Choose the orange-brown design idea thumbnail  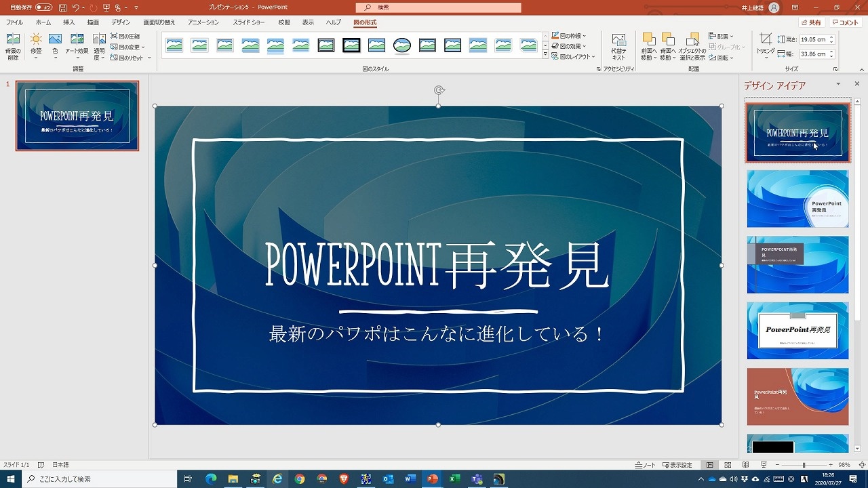797,396
